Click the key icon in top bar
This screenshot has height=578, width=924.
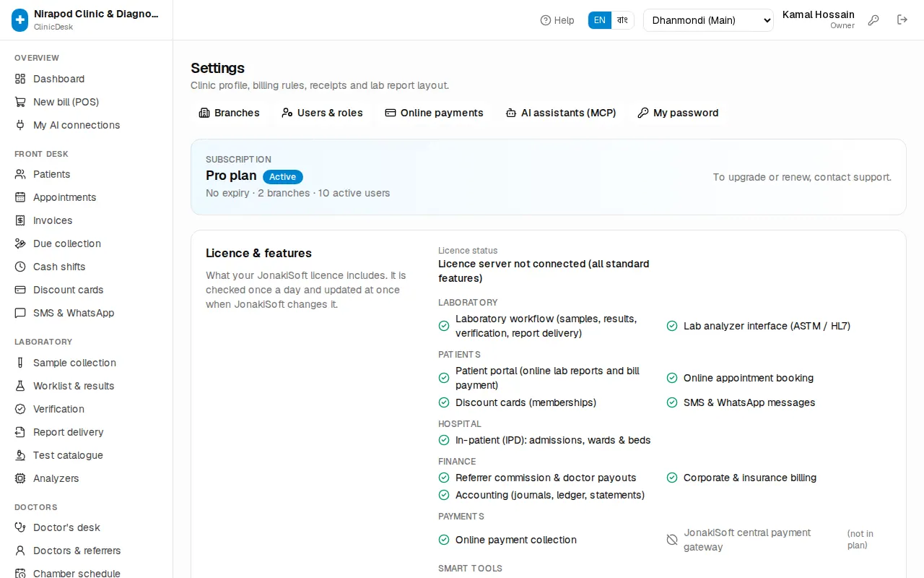coord(873,20)
